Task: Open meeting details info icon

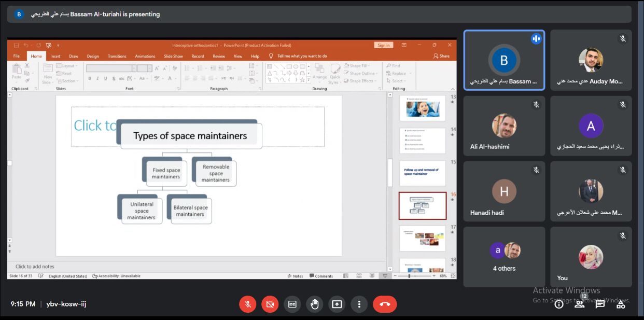Action: click(x=559, y=304)
